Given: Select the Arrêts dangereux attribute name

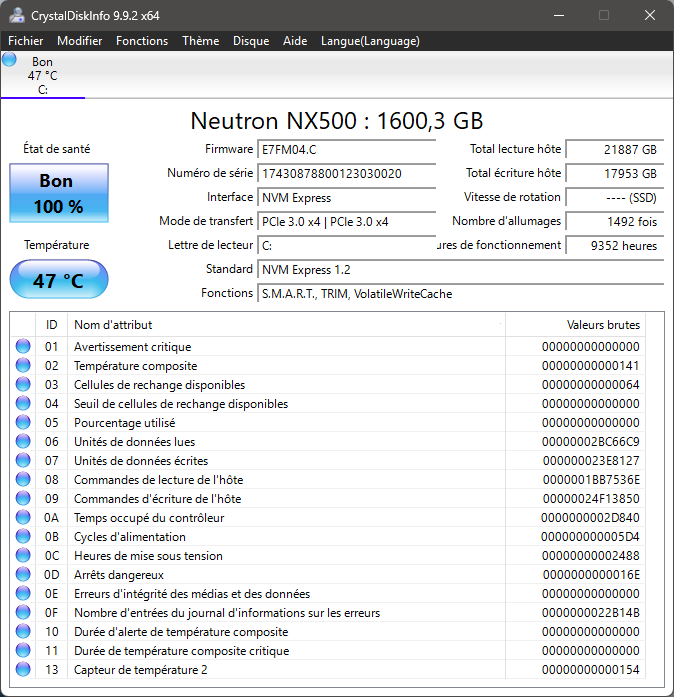Looking at the screenshot, I should pos(119,575).
